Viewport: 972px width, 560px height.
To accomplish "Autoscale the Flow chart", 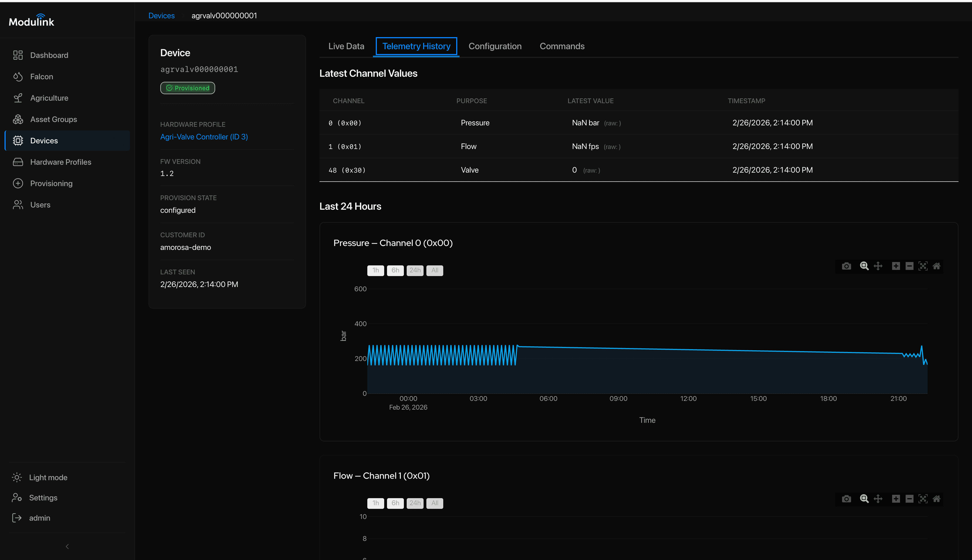I will pyautogui.click(x=923, y=498).
